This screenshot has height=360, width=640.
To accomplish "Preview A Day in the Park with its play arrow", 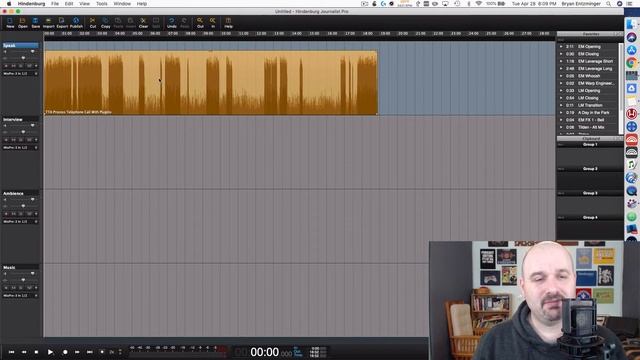I will (561, 113).
